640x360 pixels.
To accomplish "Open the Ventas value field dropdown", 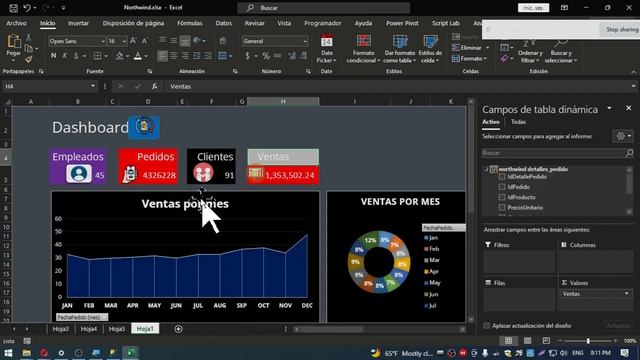I will point(627,293).
